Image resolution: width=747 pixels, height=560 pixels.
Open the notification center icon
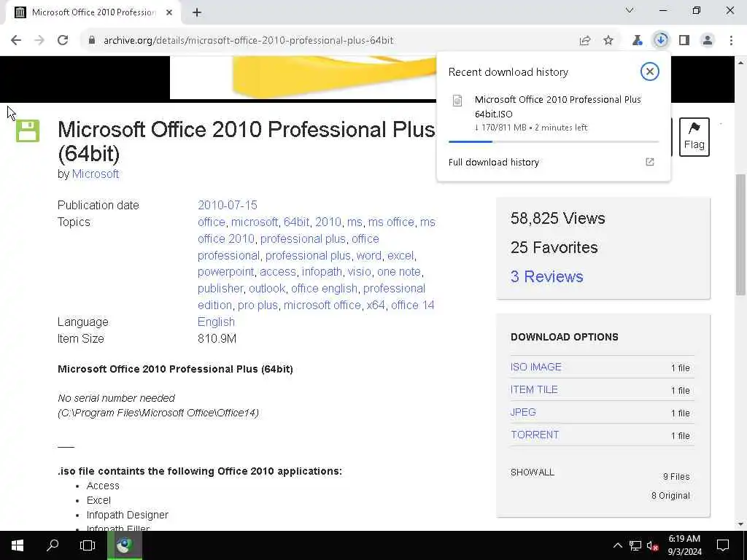[x=723, y=545]
